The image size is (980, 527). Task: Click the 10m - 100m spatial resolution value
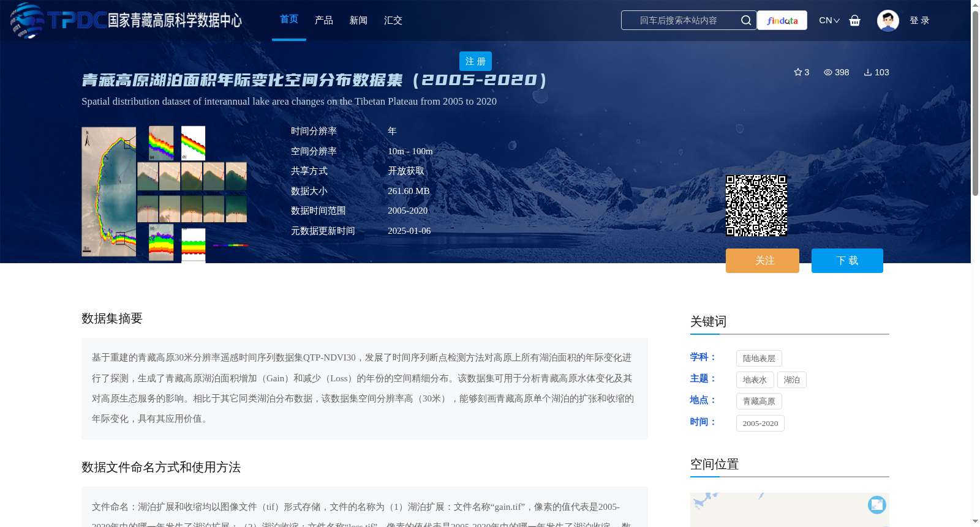pos(410,151)
